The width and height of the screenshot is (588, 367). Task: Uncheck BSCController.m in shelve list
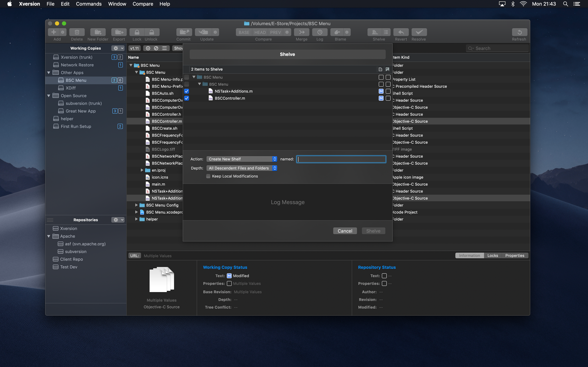point(187,98)
